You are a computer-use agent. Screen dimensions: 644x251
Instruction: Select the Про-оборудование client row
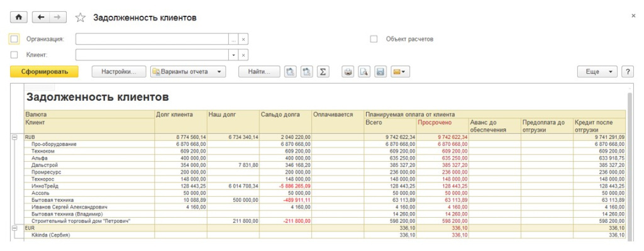(325, 144)
